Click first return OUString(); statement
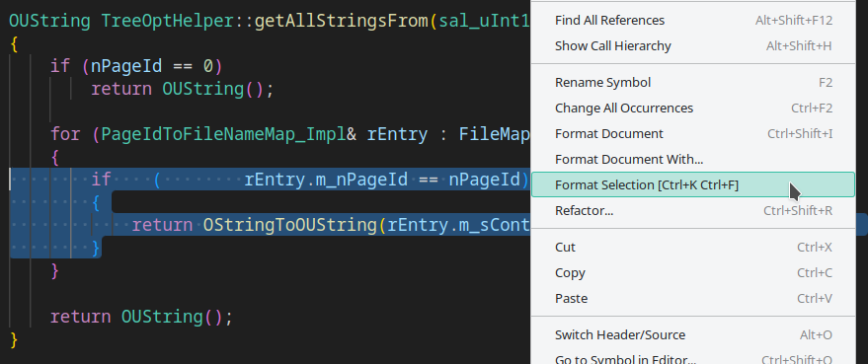This screenshot has height=364, width=868. point(182,89)
